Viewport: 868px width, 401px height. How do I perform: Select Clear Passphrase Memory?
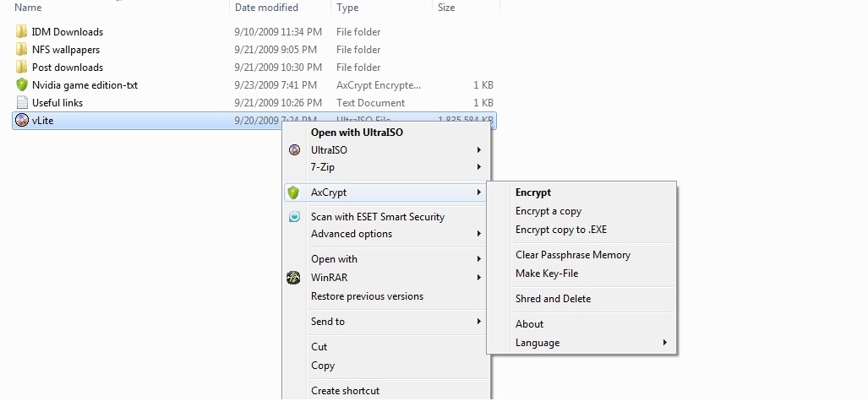coord(573,255)
